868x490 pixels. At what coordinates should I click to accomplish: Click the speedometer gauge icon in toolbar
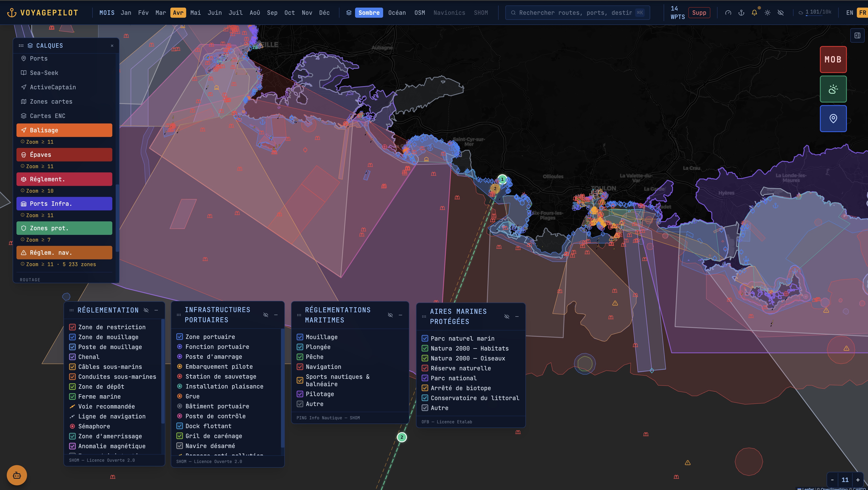[728, 13]
